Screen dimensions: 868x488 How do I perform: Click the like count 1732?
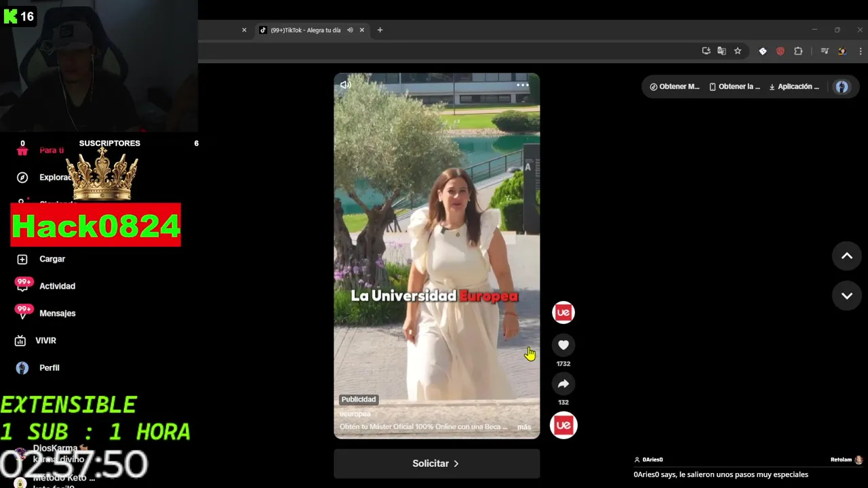pyautogui.click(x=564, y=364)
